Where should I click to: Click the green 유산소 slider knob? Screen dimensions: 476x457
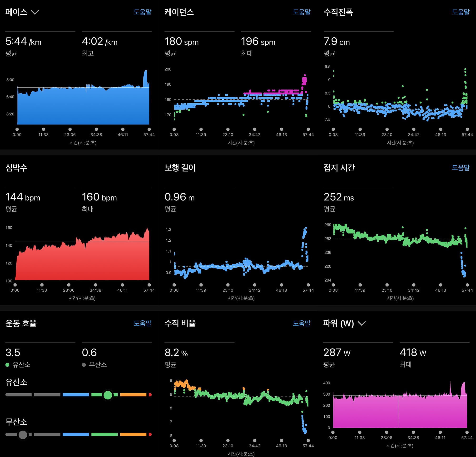click(108, 395)
